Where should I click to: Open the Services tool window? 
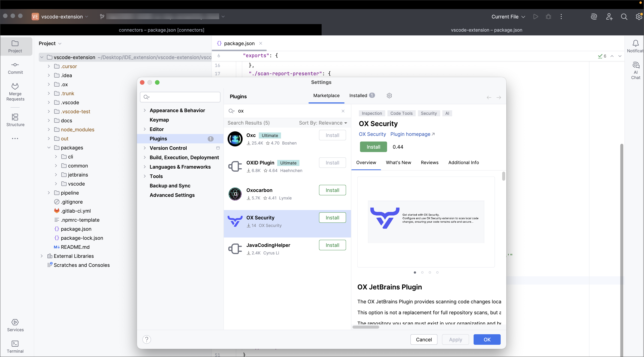15,325
